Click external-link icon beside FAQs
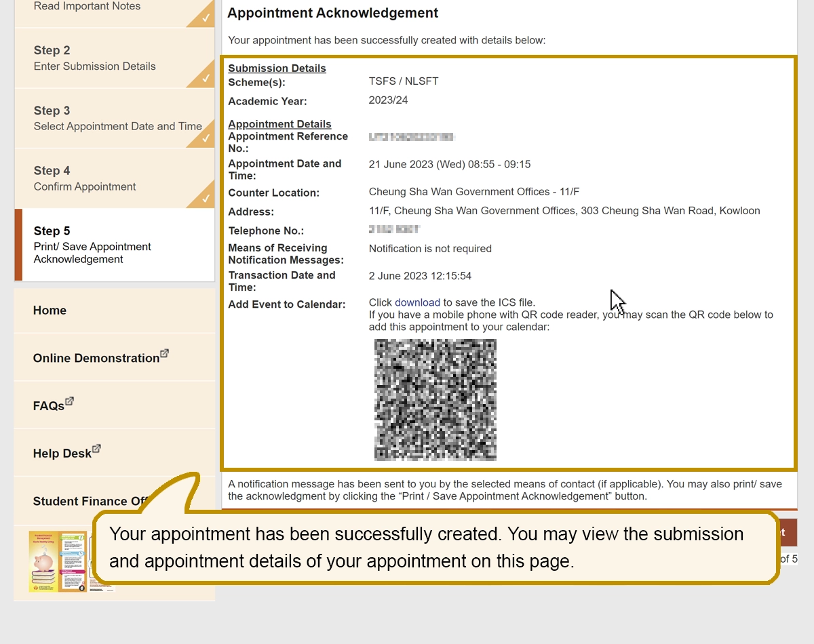814x644 pixels. [x=69, y=401]
